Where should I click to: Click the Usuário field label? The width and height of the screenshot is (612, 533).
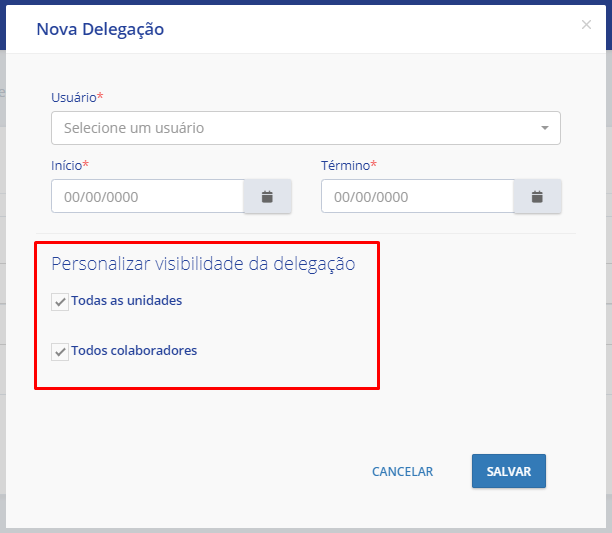pyautogui.click(x=74, y=97)
